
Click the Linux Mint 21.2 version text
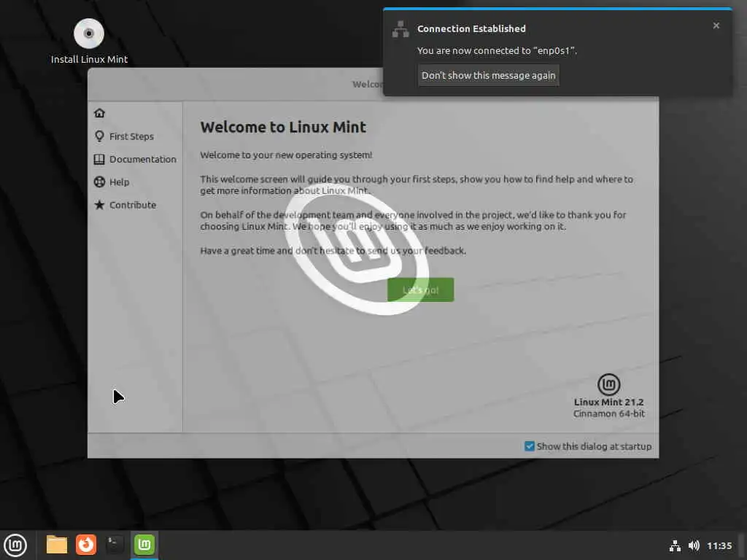609,402
